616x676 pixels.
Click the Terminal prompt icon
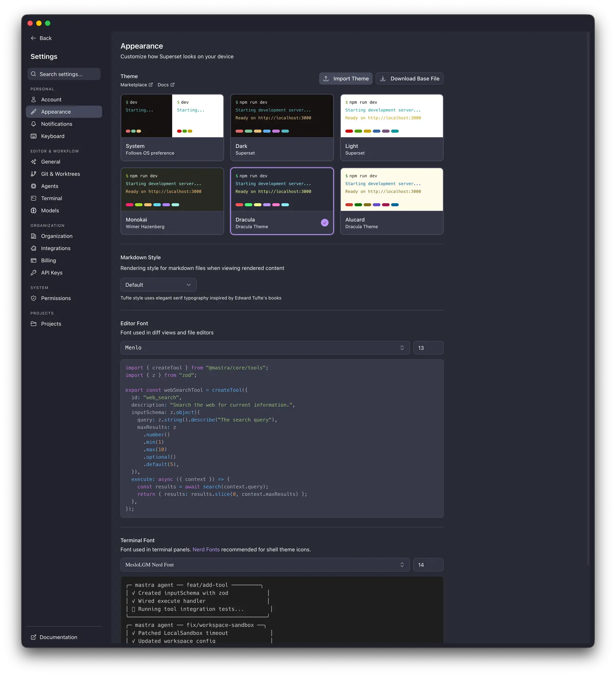click(x=33, y=198)
